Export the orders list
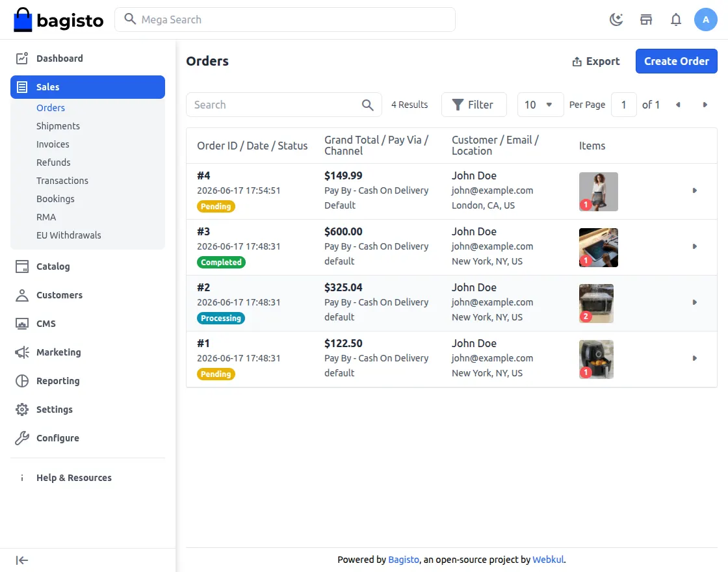 point(596,61)
